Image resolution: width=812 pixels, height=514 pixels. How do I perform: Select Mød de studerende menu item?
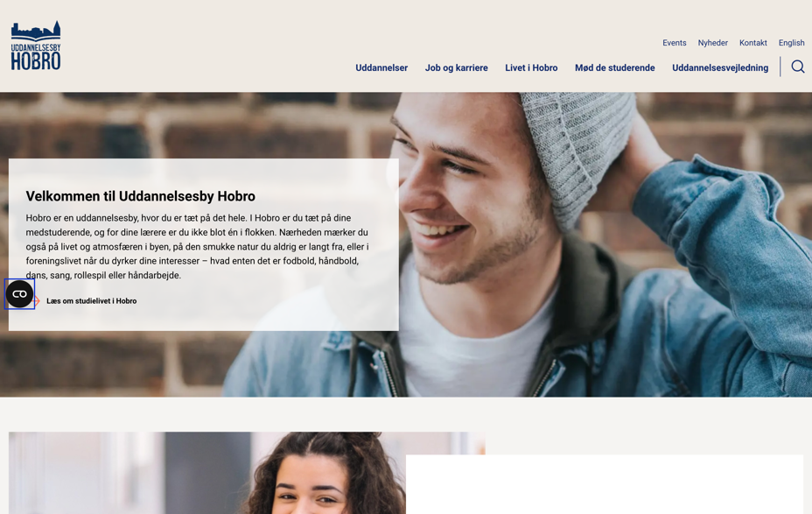(x=615, y=68)
